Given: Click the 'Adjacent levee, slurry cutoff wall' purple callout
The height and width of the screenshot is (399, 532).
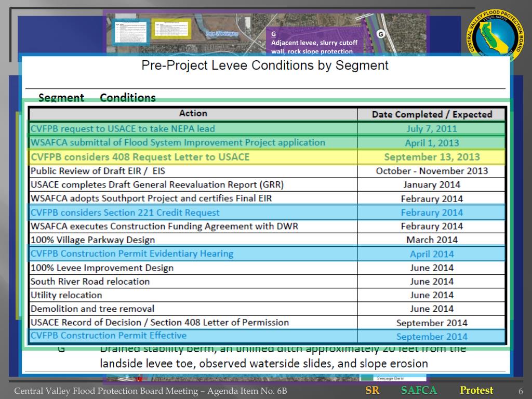Looking at the screenshot, I should pyautogui.click(x=314, y=43).
